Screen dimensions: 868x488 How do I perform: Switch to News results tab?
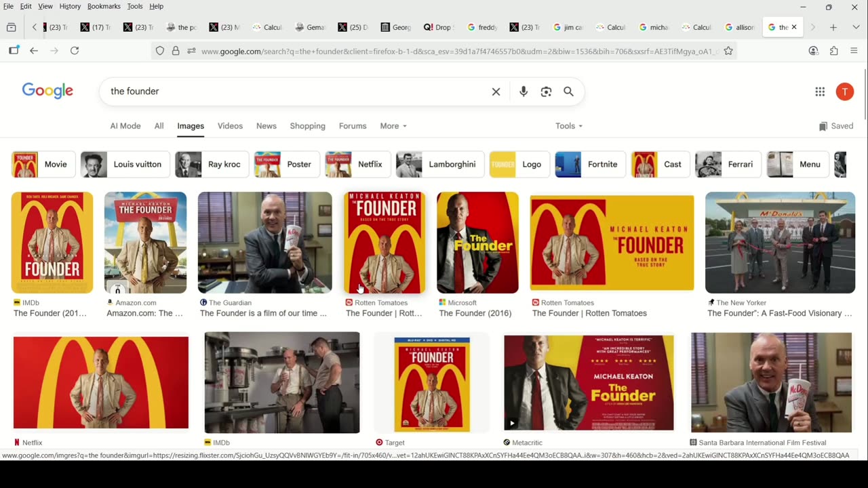[267, 126]
